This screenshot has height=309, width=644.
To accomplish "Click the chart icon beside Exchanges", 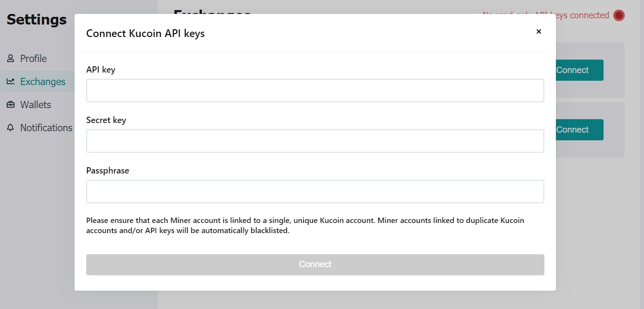I will [x=11, y=82].
